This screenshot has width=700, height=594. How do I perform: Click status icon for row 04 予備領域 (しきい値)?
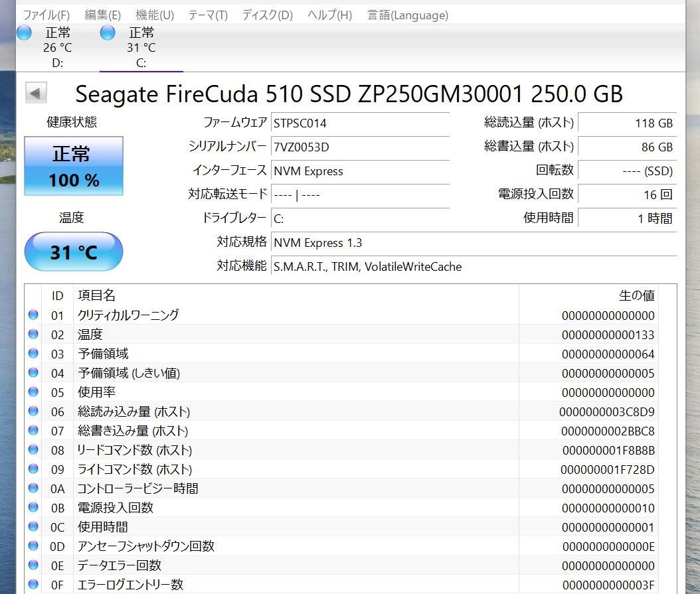(33, 372)
